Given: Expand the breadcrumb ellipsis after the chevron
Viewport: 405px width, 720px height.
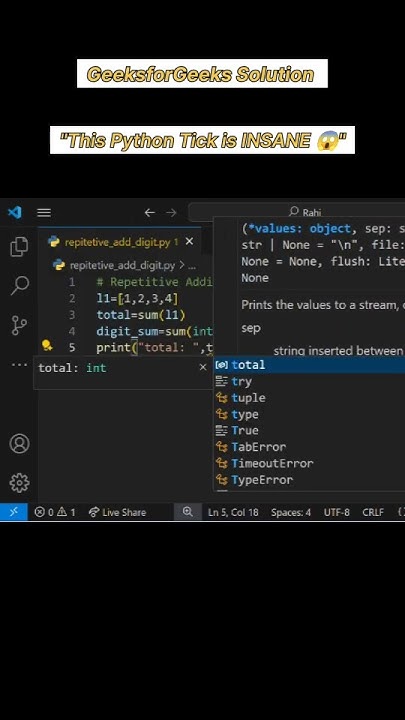Looking at the screenshot, I should 192,266.
